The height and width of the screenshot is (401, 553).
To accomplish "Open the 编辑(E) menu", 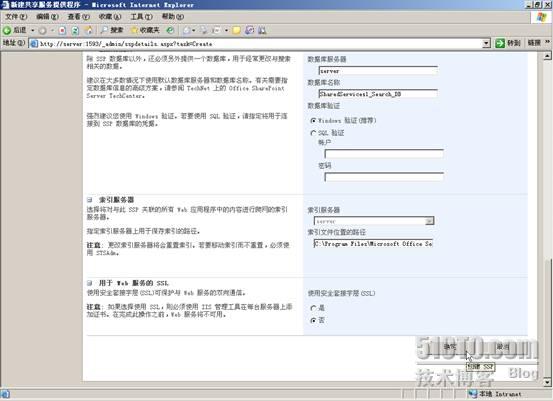I will [x=47, y=17].
